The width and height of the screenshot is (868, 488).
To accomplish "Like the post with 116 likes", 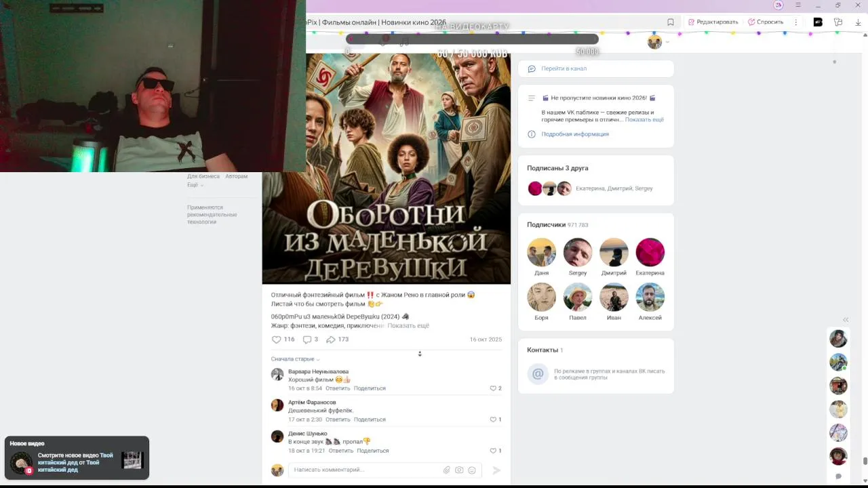I will click(277, 340).
